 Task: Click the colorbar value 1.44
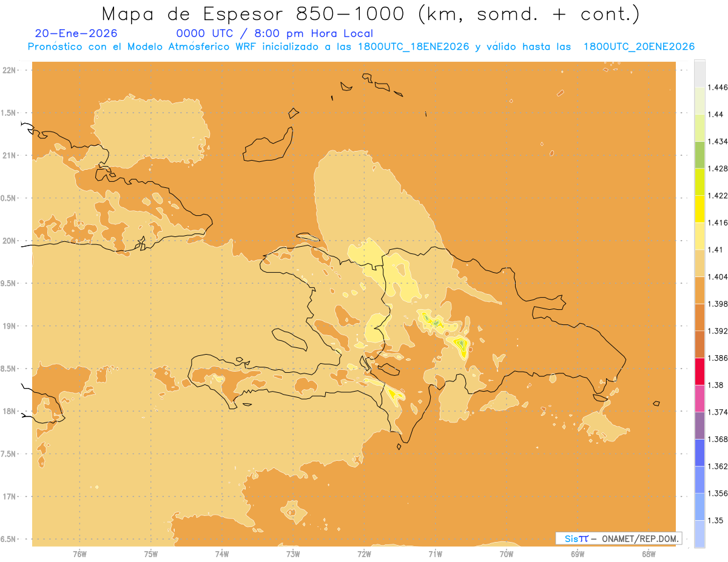click(716, 114)
